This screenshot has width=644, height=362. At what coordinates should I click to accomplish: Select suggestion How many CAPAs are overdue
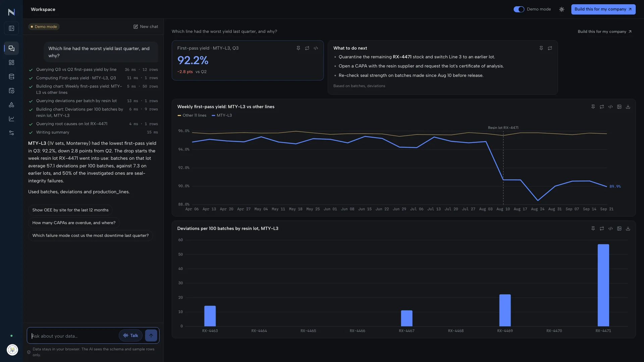[x=74, y=223]
